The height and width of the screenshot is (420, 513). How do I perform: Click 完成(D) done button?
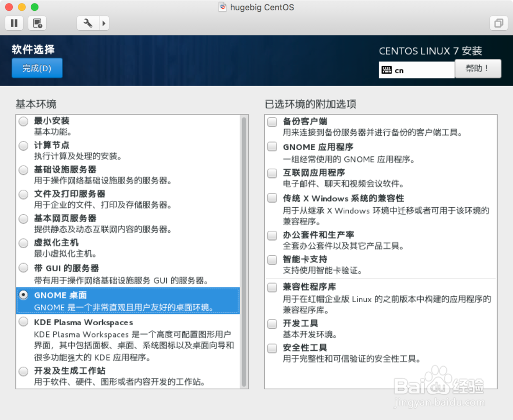[x=37, y=68]
